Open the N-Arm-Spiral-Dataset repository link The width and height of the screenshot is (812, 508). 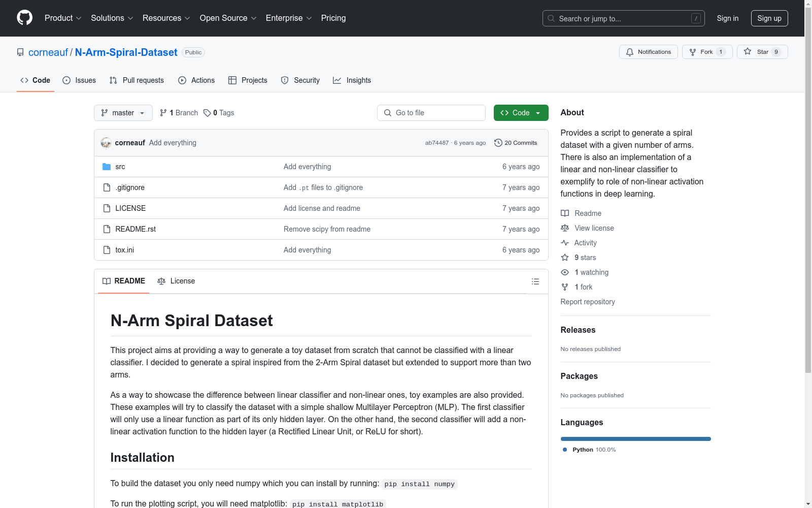pyautogui.click(x=126, y=52)
